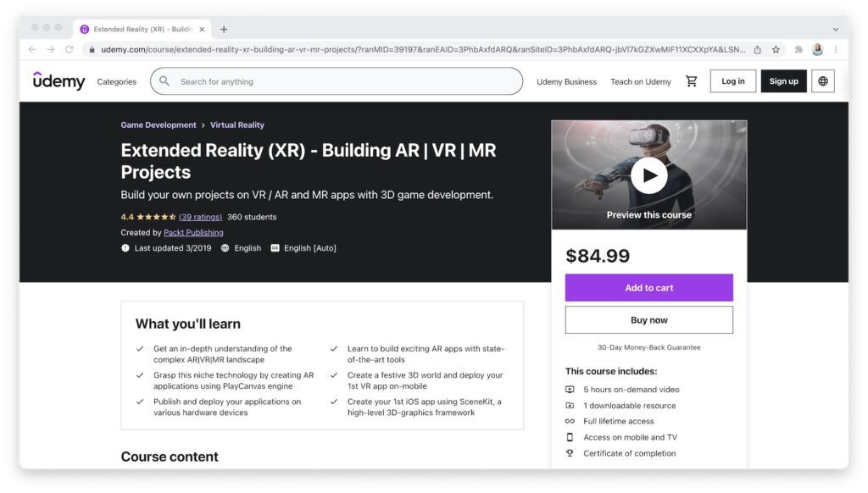Click the search magnifier icon
868x493 pixels.
click(163, 80)
